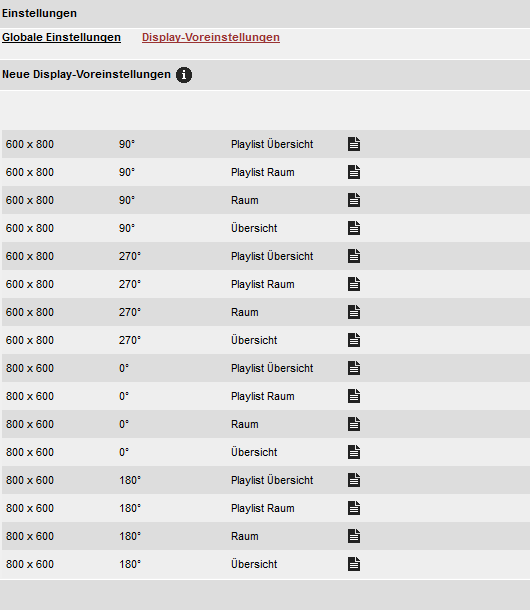
Task: Open document icon for 800x600 180° Playlist Raum
Action: [x=354, y=508]
